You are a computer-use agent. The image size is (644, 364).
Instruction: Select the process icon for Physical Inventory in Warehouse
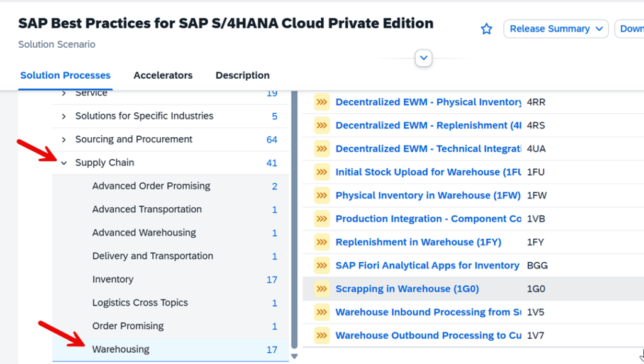coord(321,195)
